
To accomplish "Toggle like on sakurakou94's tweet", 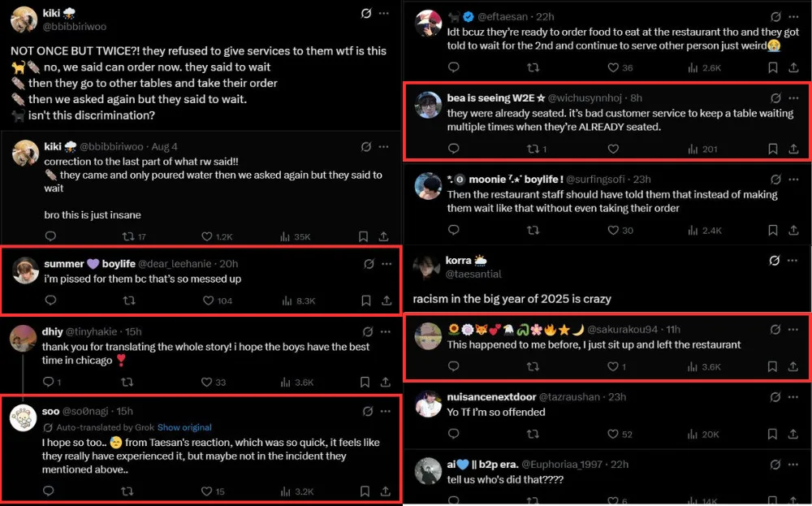I will [x=613, y=367].
